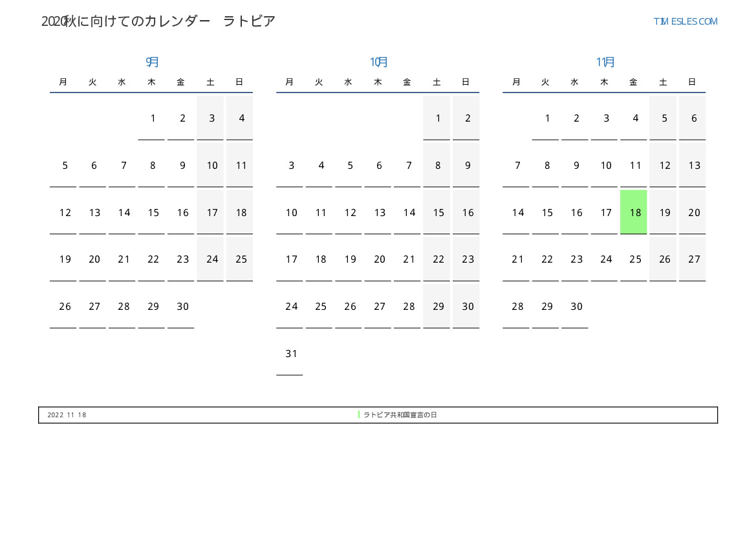Click the 火 weekday header in October

click(x=319, y=82)
